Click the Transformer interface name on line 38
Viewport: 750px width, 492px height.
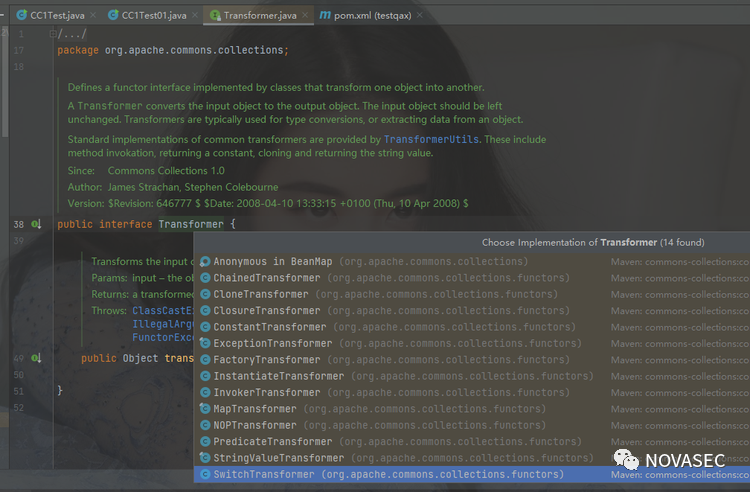click(x=191, y=224)
